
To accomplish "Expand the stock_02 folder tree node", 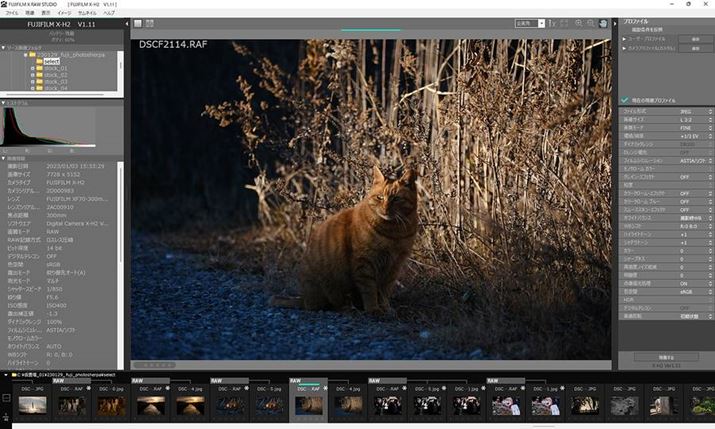I will (32, 75).
